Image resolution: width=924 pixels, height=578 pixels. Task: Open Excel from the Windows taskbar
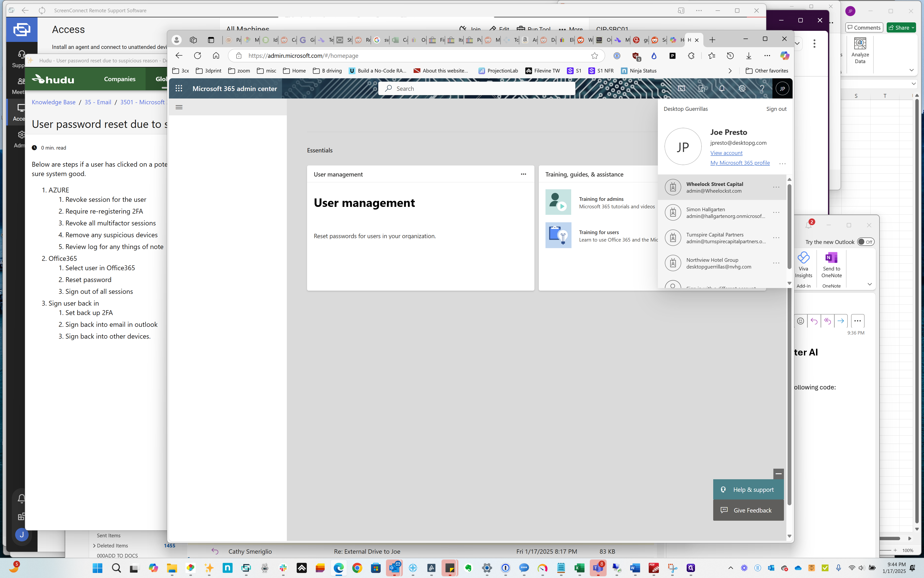tap(579, 568)
